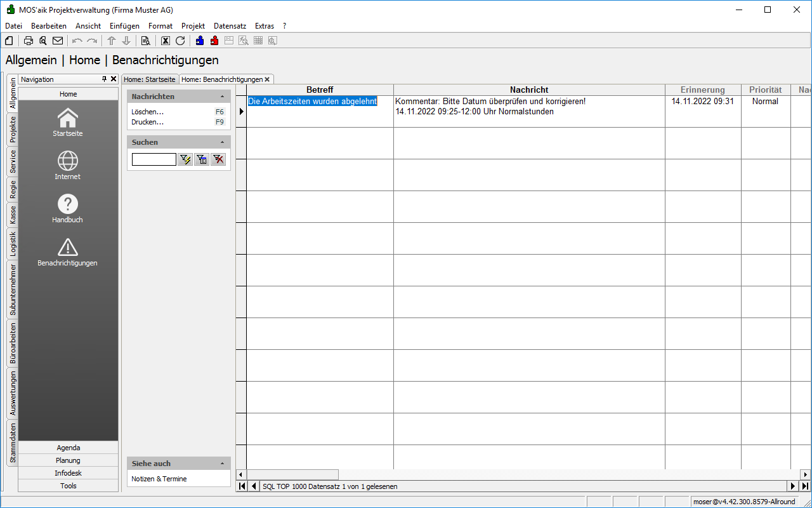Collapse the Siehe auch section
Viewport: 812px width, 508px height.
point(222,464)
